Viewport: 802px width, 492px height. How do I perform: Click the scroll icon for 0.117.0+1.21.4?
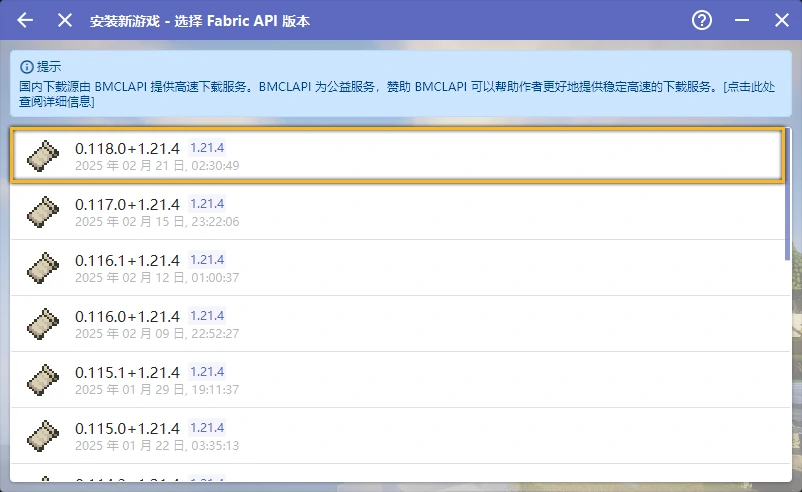point(43,212)
